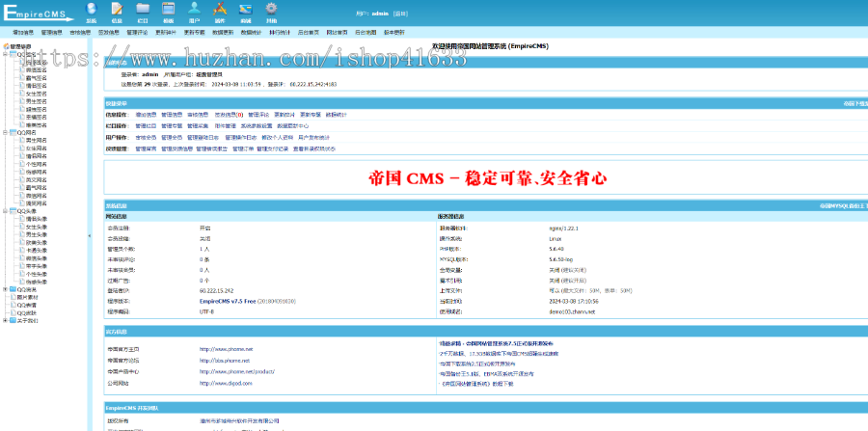The width and height of the screenshot is (868, 431).
Task: Open 系统参数设置 in the quick menu
Action: point(257,126)
